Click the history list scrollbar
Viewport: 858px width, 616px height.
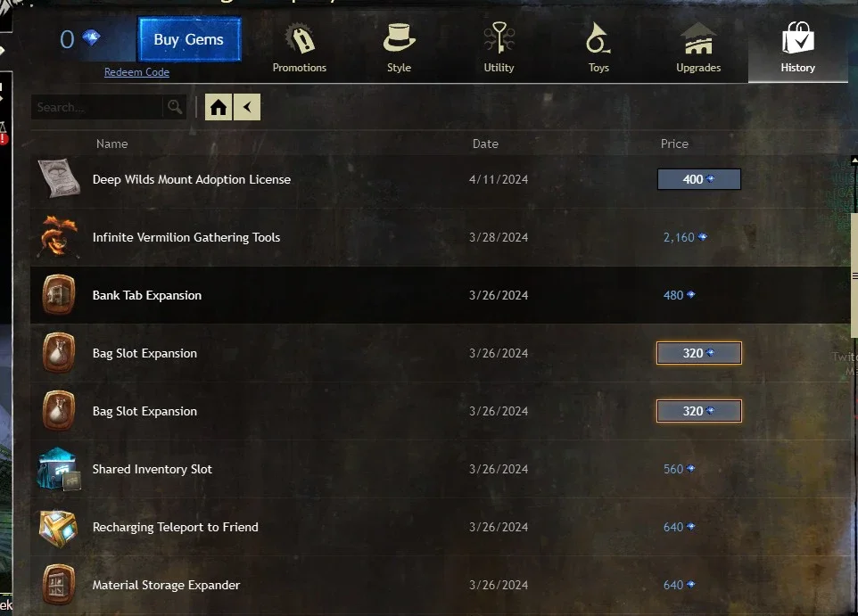pyautogui.click(x=854, y=276)
